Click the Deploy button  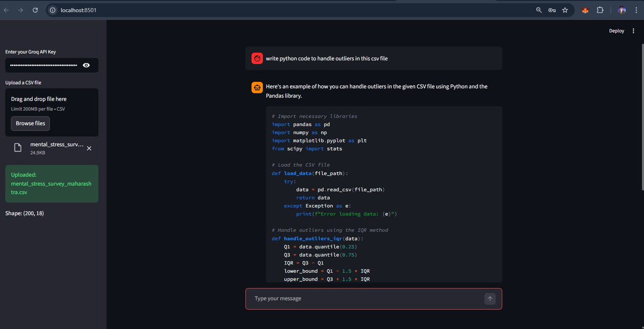click(x=617, y=31)
